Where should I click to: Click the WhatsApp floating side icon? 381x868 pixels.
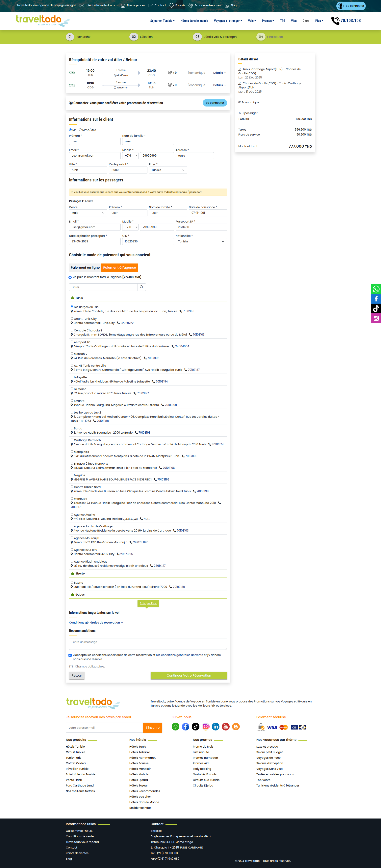pos(376,289)
